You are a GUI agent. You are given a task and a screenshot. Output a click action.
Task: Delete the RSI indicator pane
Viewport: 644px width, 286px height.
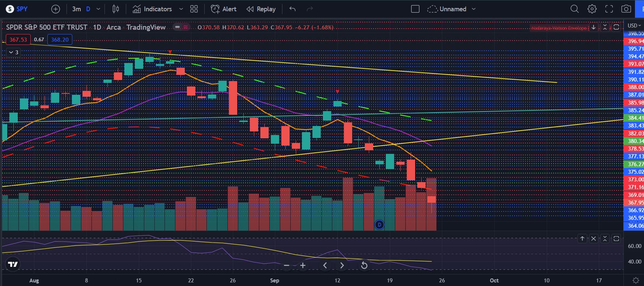pos(593,239)
